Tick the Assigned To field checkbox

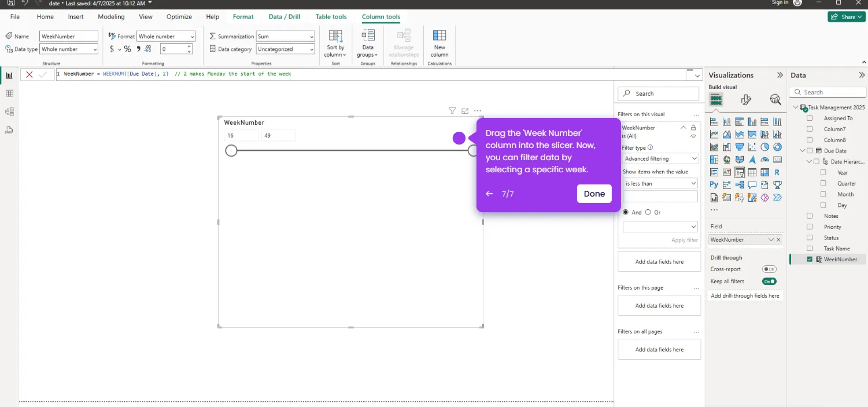810,118
